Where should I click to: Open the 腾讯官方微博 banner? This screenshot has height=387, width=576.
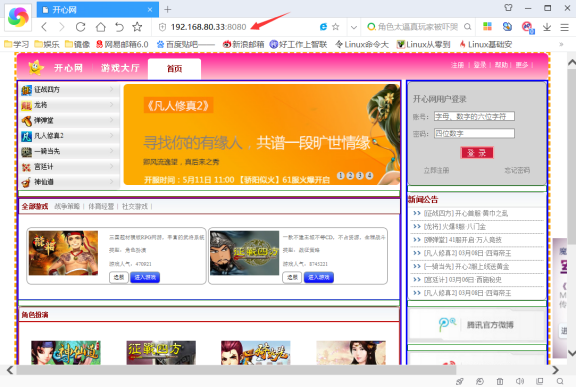click(476, 325)
